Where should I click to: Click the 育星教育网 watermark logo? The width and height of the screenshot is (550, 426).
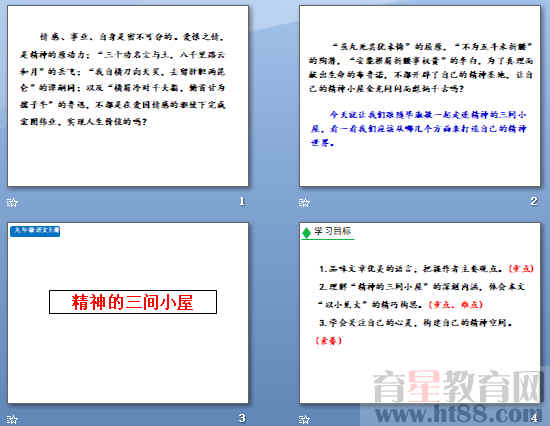point(456,386)
